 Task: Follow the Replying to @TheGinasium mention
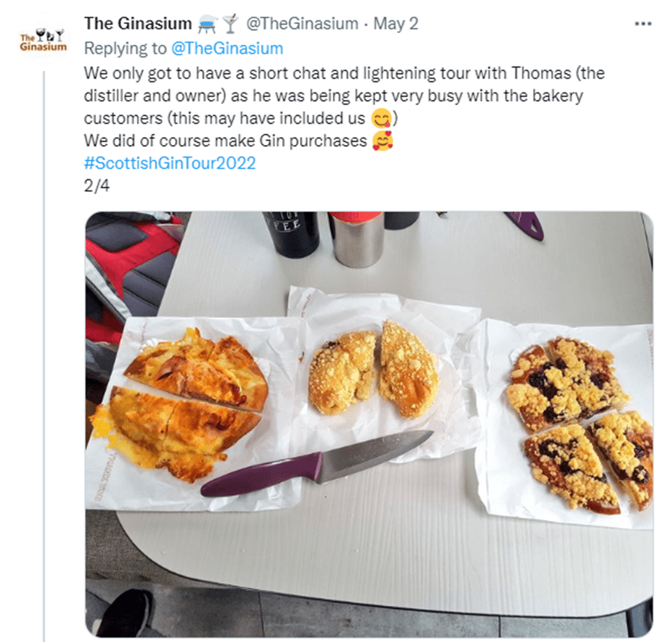click(x=227, y=48)
